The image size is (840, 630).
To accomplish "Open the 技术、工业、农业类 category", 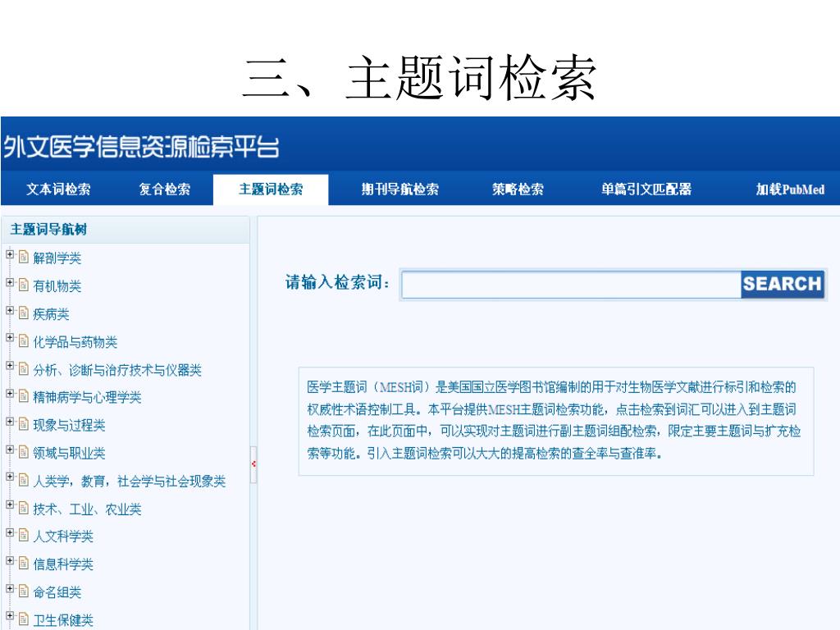I will (87, 509).
